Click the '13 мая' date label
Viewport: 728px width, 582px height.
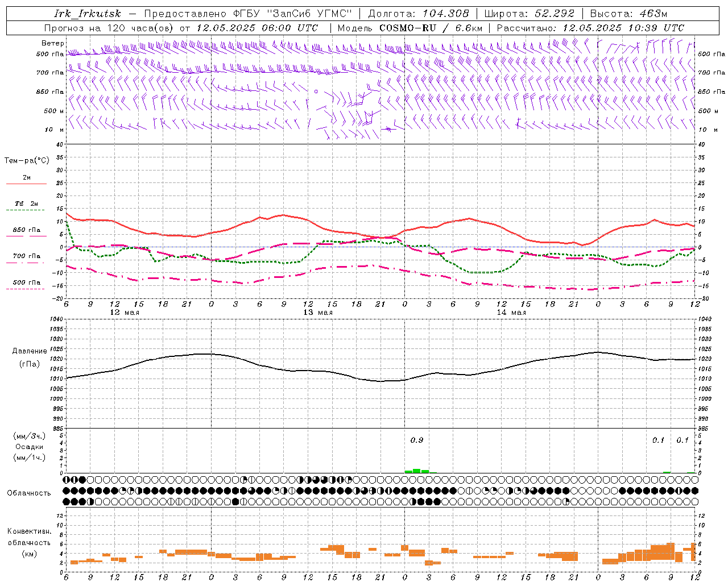tap(318, 313)
